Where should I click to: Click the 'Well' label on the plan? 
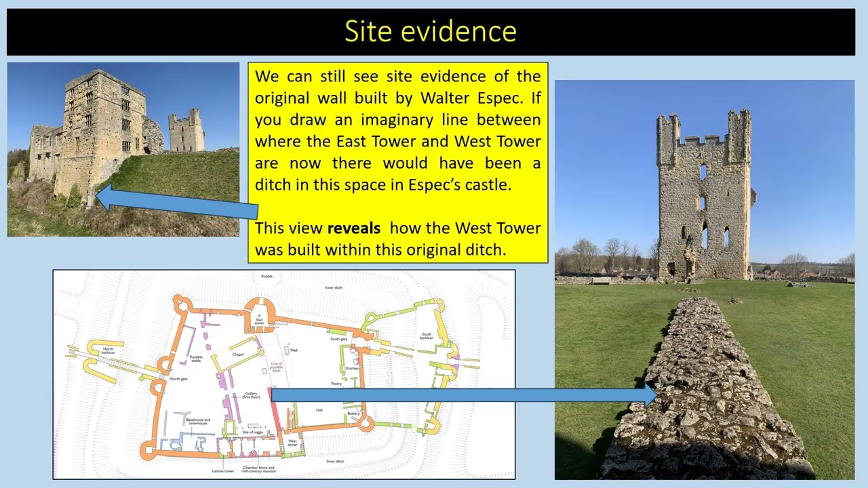(x=294, y=350)
